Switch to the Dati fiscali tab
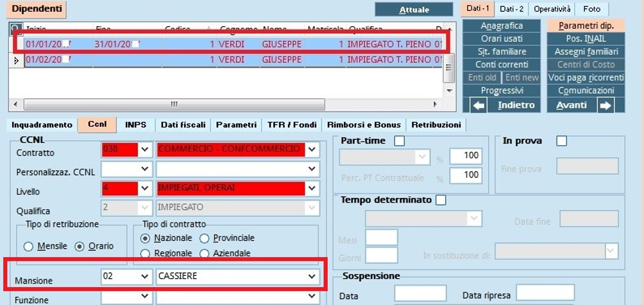Viewport: 644px width, 305px height. [183, 125]
